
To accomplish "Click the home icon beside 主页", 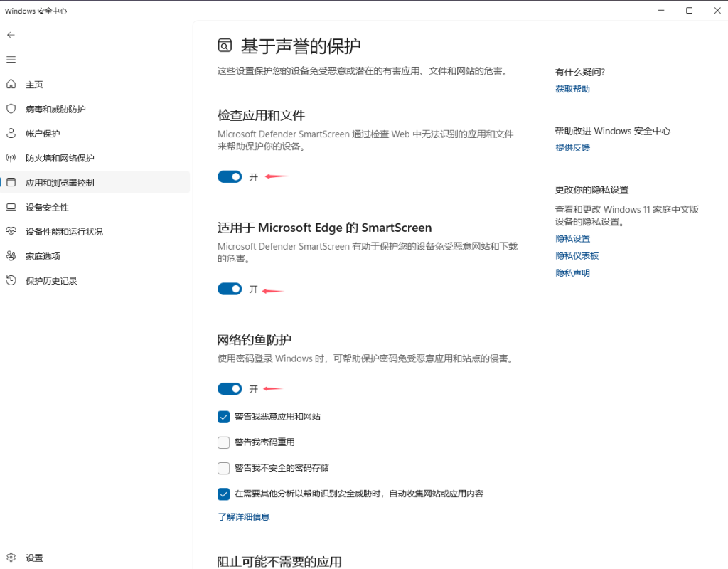I will 11,84.
